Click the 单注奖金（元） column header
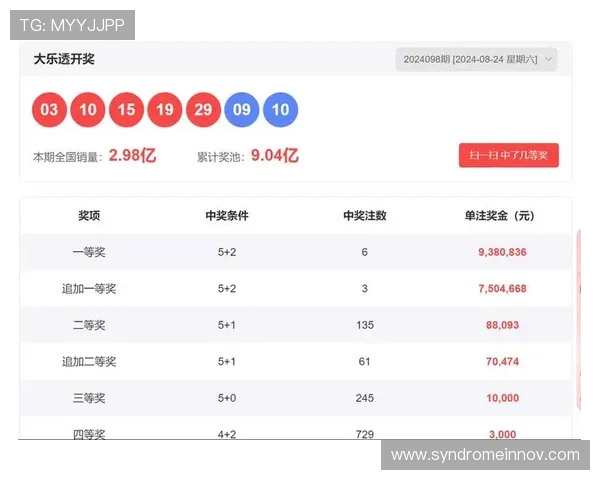This screenshot has width=600, height=480. [499, 216]
